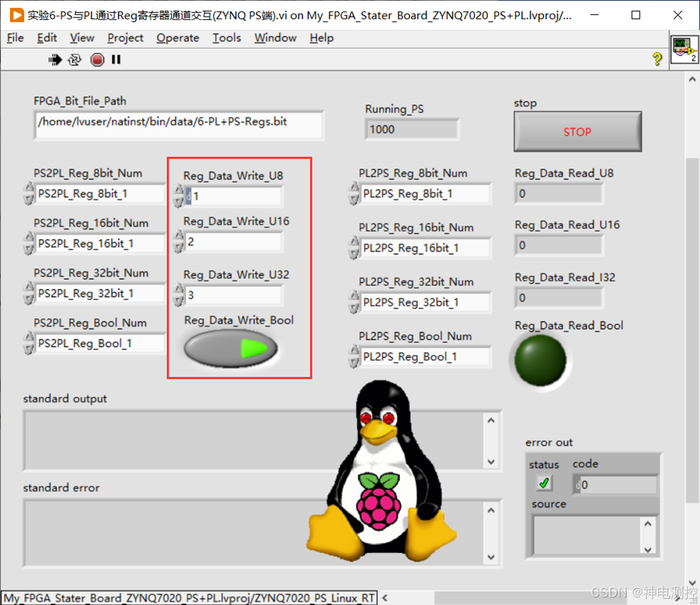
Task: Open the PL2PS_Reg_32bit_Num enum selector
Action: (426, 302)
